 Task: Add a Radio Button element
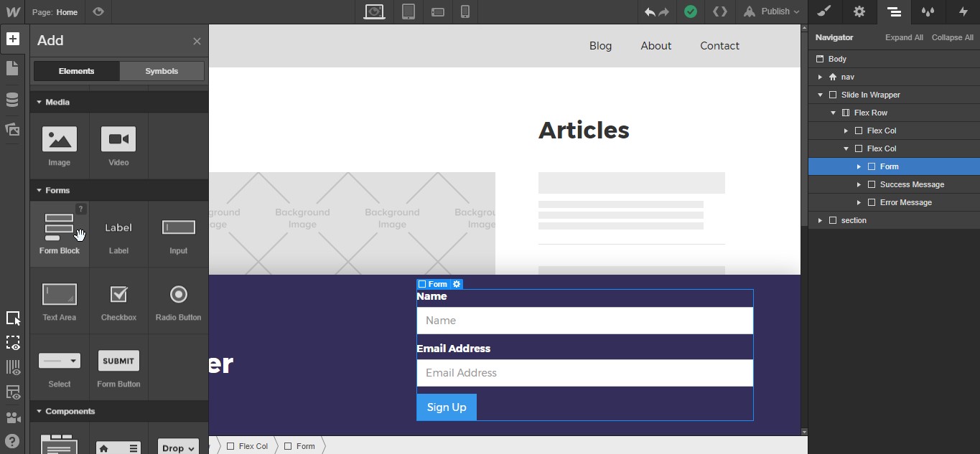tap(178, 301)
